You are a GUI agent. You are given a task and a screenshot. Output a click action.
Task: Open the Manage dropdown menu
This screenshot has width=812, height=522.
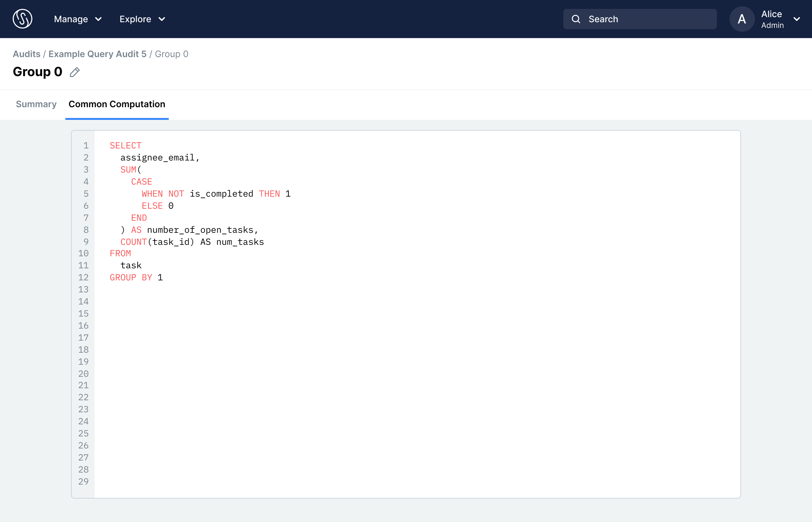click(x=77, y=19)
